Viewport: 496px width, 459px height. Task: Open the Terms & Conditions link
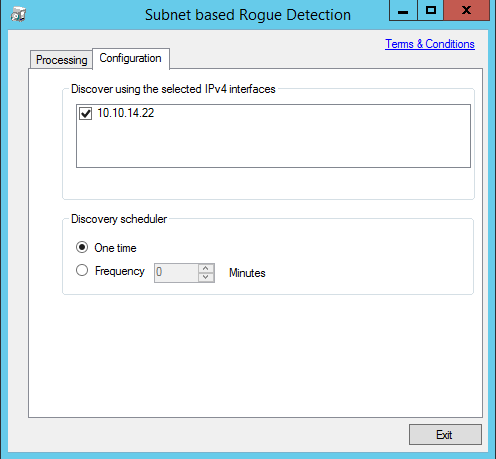pos(430,44)
